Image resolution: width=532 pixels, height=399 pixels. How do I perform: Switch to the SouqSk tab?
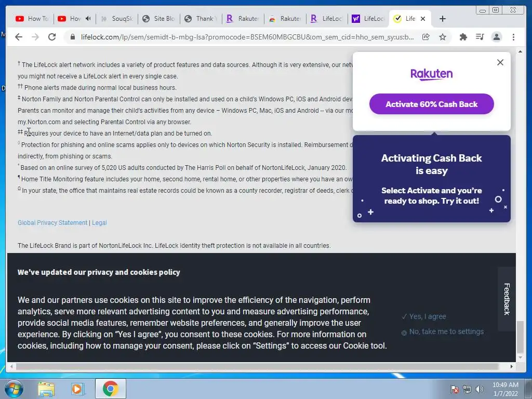click(116, 19)
